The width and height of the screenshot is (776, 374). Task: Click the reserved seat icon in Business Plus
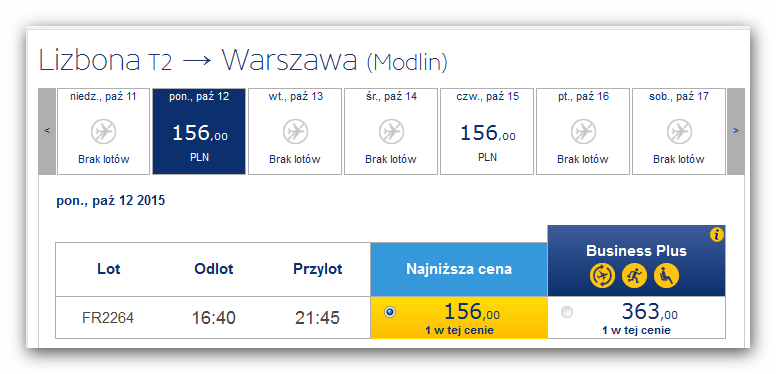666,276
